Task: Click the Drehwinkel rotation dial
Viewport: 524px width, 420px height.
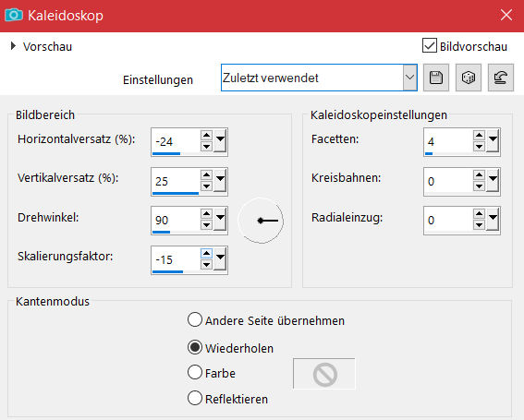Action: (x=261, y=221)
